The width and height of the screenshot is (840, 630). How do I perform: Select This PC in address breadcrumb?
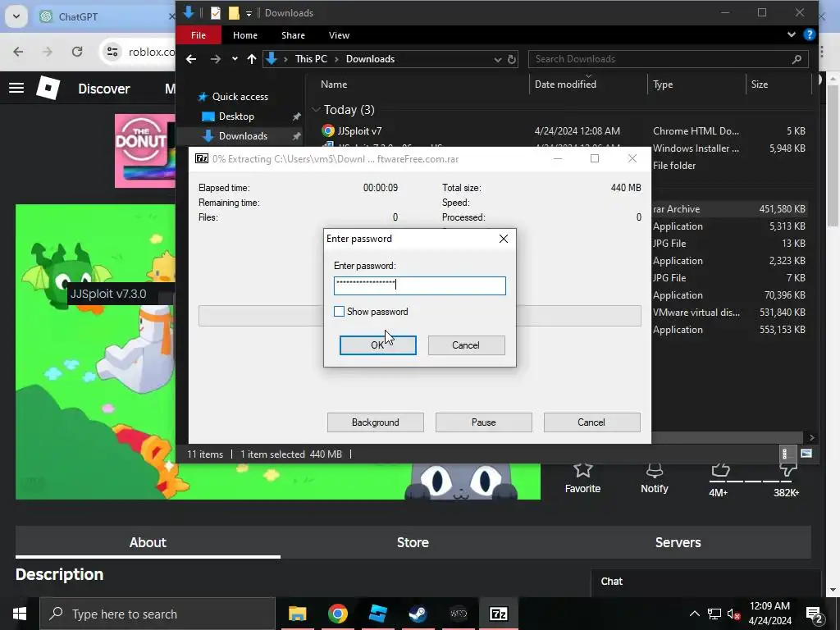point(311,59)
